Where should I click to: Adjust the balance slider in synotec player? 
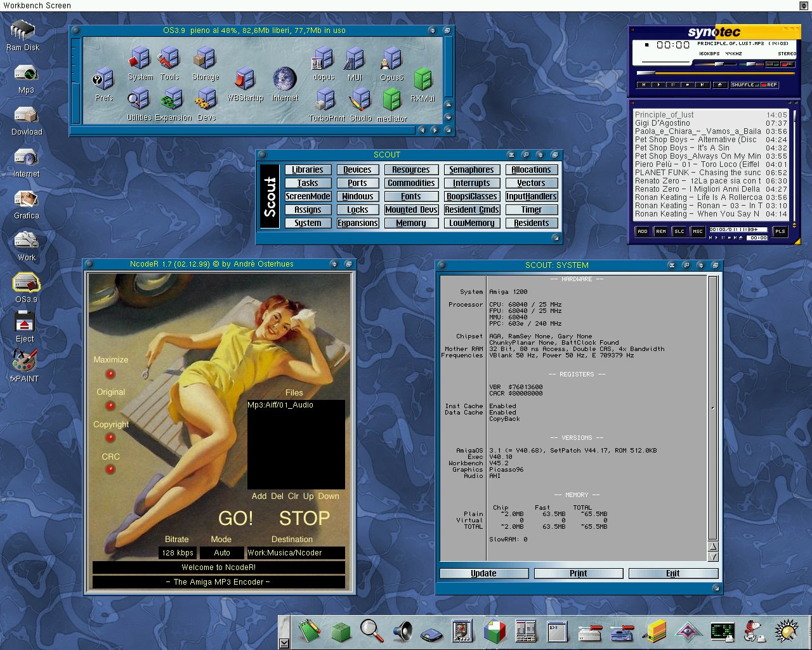click(751, 64)
